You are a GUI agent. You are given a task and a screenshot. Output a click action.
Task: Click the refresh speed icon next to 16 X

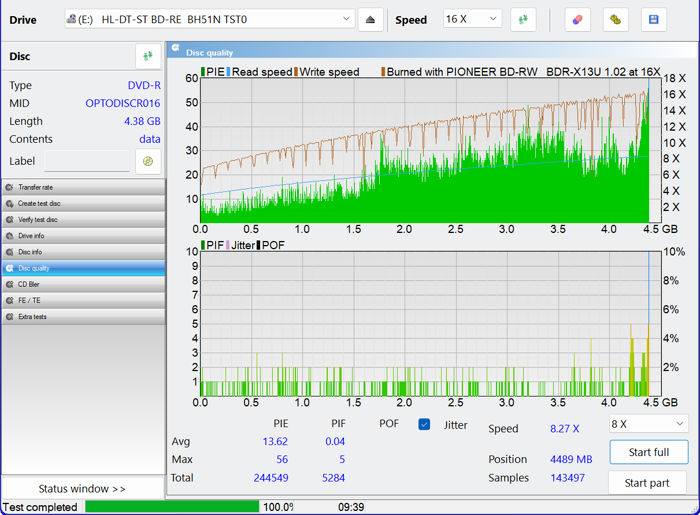coord(523,20)
